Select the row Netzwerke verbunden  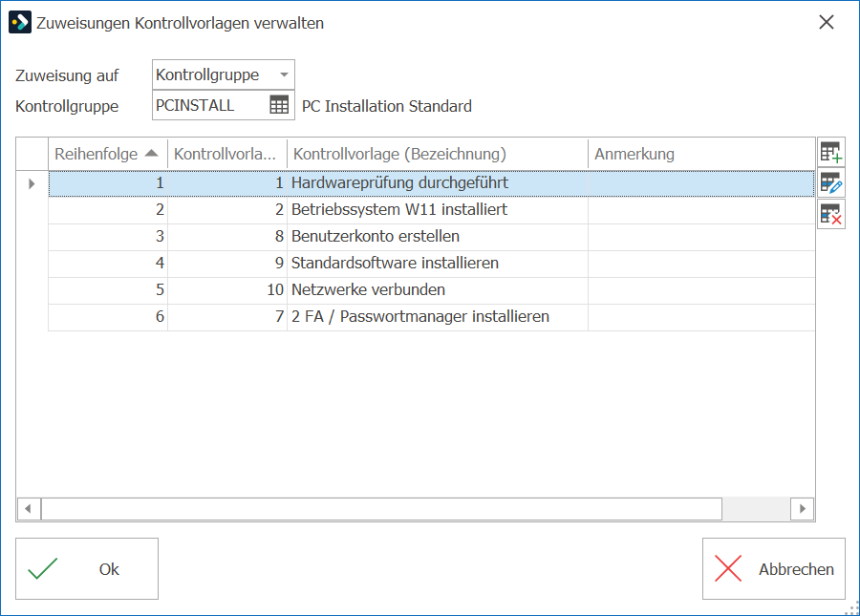pos(431,290)
